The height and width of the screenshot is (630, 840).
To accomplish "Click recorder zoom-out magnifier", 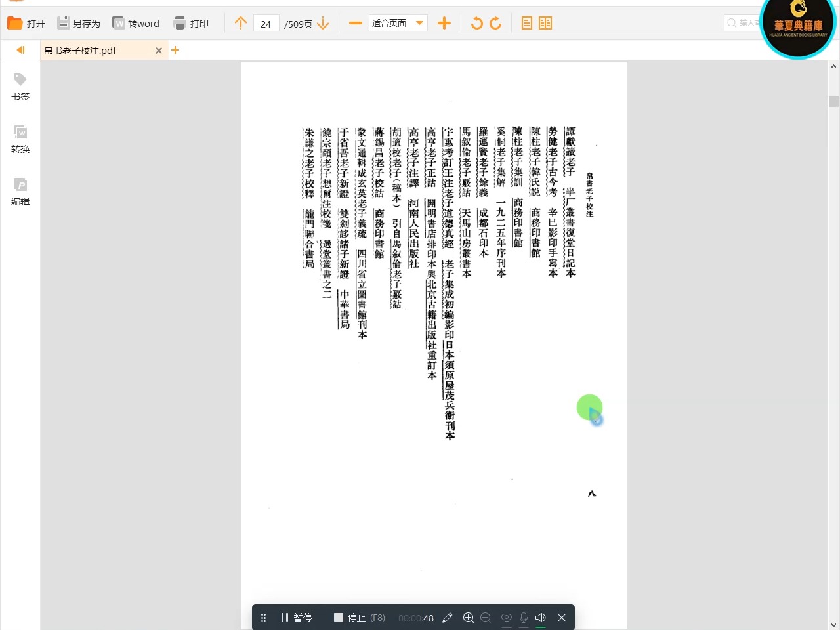I will [x=486, y=618].
